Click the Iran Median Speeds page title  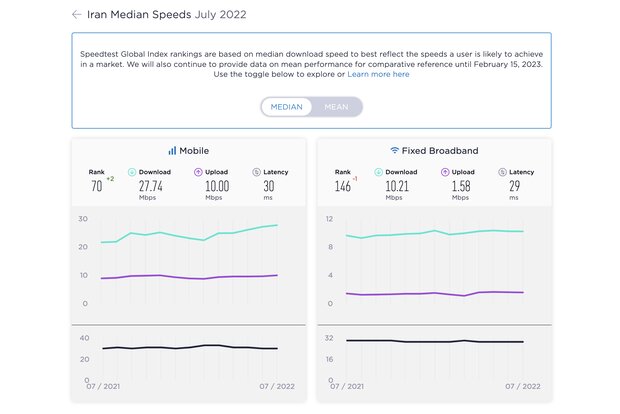tap(159, 15)
